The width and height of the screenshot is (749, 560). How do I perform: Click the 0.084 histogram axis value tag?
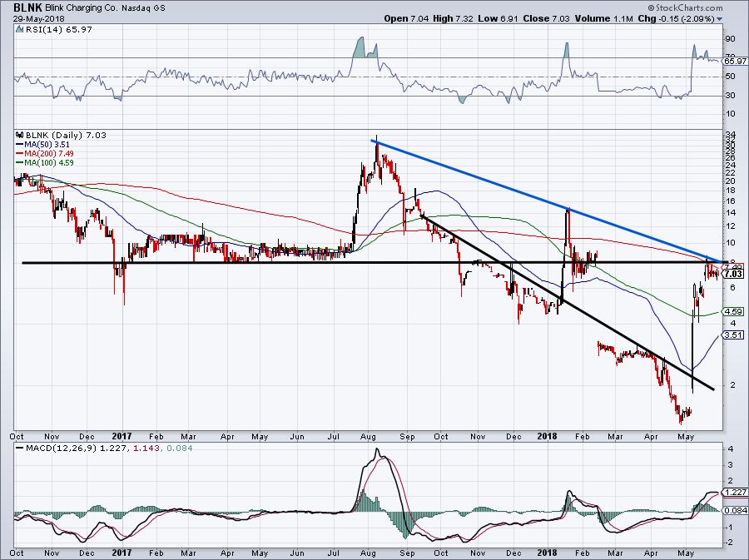735,511
